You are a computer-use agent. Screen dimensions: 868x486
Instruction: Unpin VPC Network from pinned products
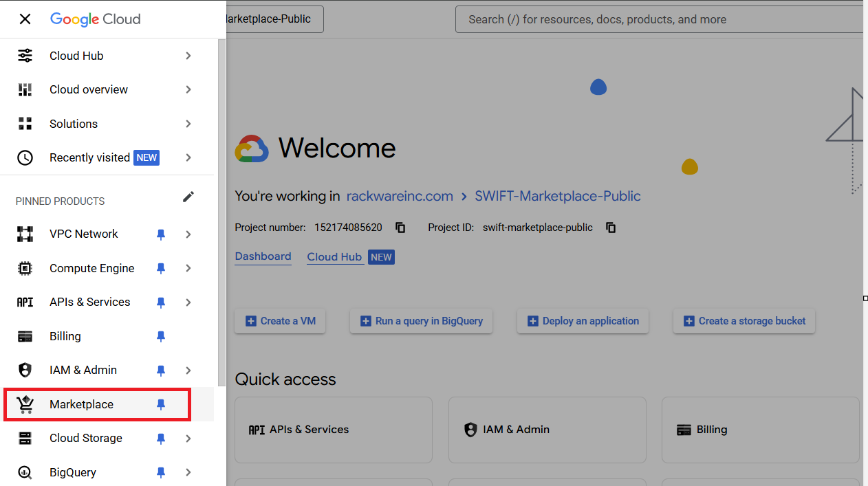click(161, 234)
